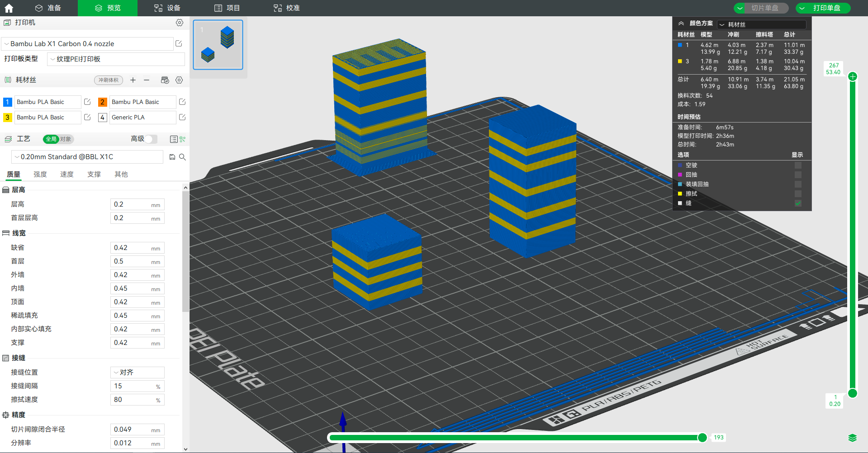Image resolution: width=868 pixels, height=453 pixels.
Task: Switch to the Calibration (校准) tab
Action: tap(287, 8)
